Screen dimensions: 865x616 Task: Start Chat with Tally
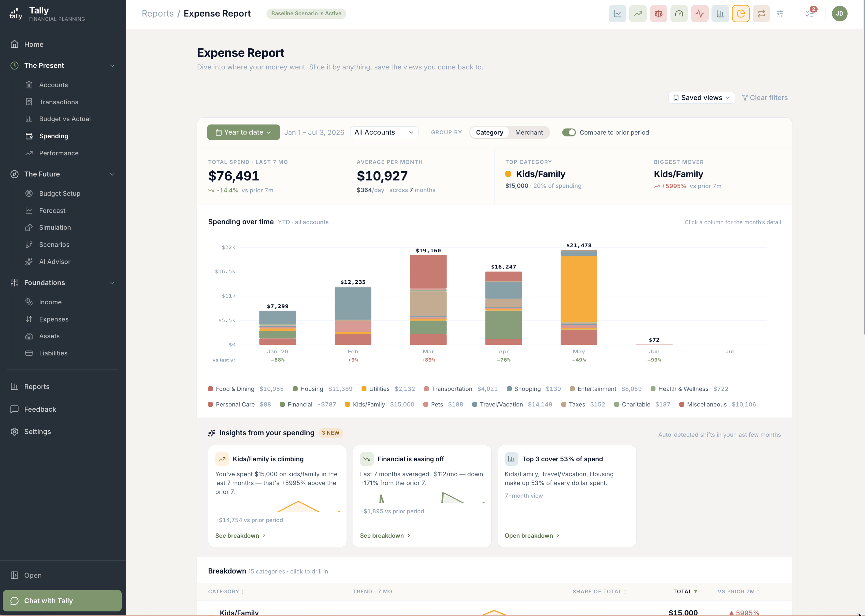(62, 600)
